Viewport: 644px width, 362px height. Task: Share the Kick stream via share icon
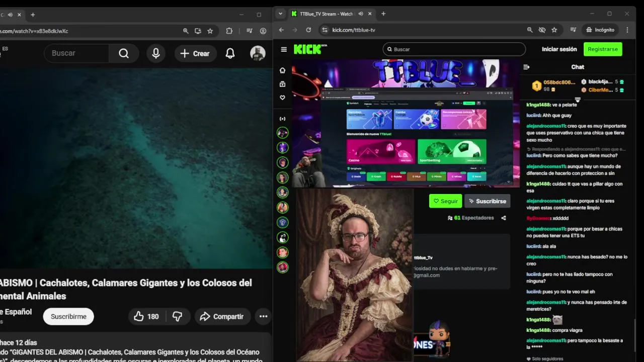[x=504, y=218]
